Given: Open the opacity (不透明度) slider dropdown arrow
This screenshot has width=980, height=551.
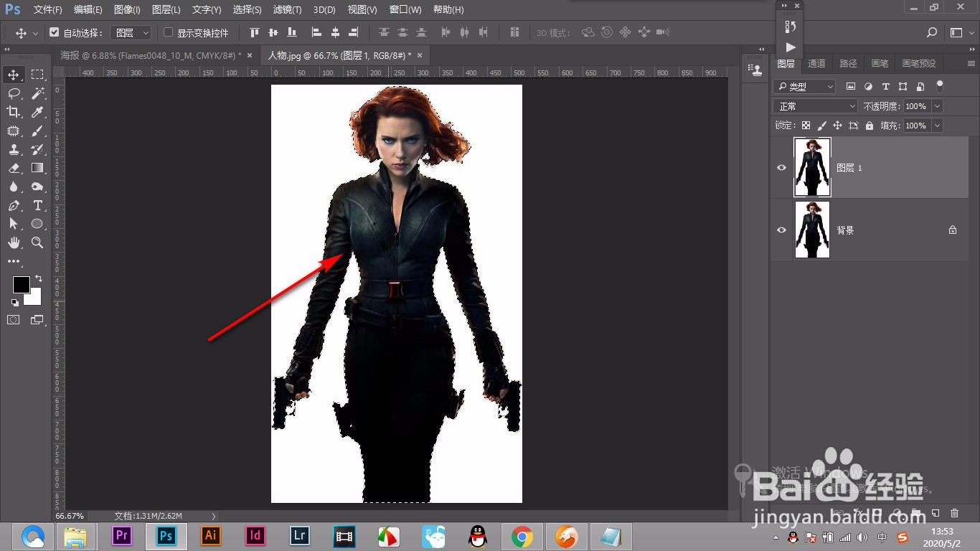Looking at the screenshot, I should point(937,106).
